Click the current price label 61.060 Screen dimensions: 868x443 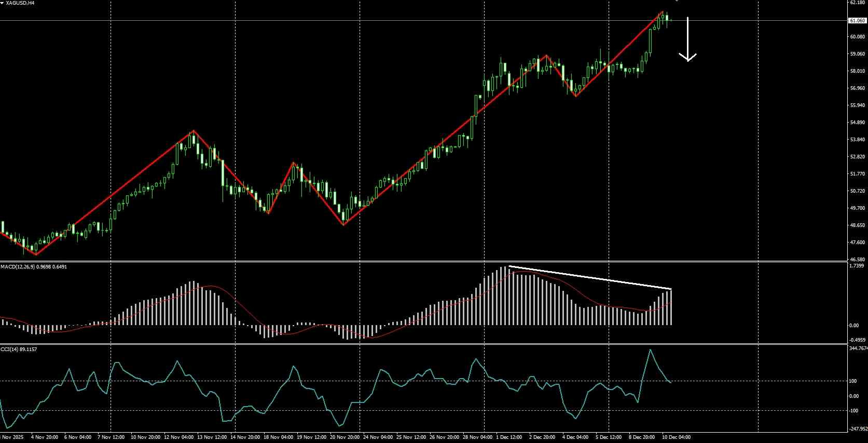[x=858, y=21]
